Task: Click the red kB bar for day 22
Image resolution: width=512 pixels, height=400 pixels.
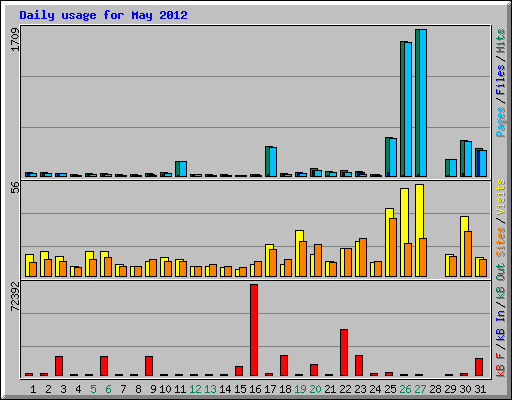Action: click(x=344, y=353)
